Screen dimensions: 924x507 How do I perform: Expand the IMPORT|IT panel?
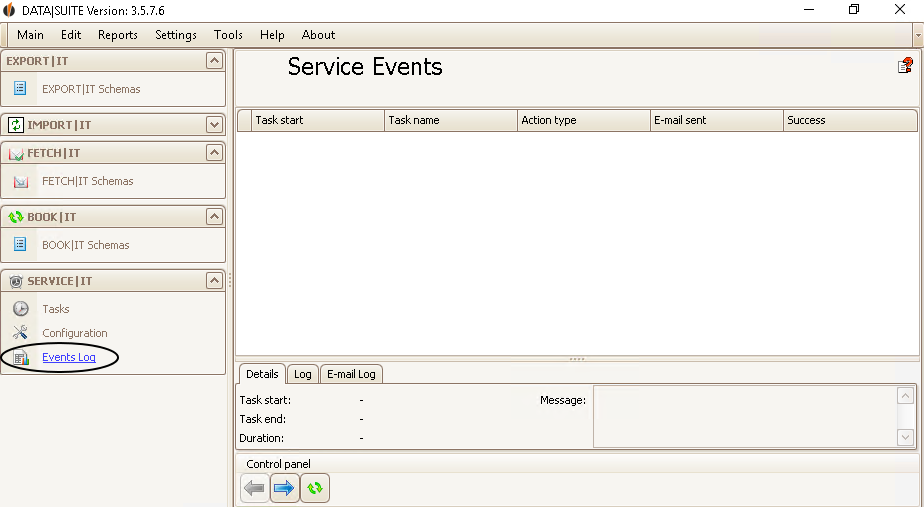click(x=214, y=125)
